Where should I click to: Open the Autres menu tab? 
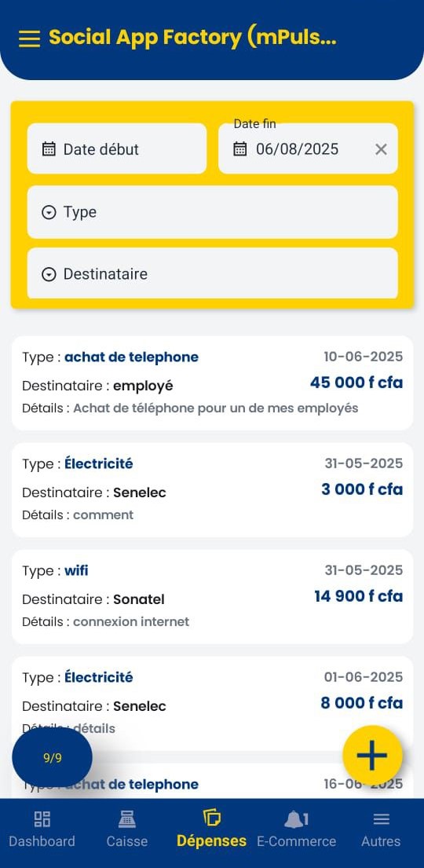[x=381, y=829]
